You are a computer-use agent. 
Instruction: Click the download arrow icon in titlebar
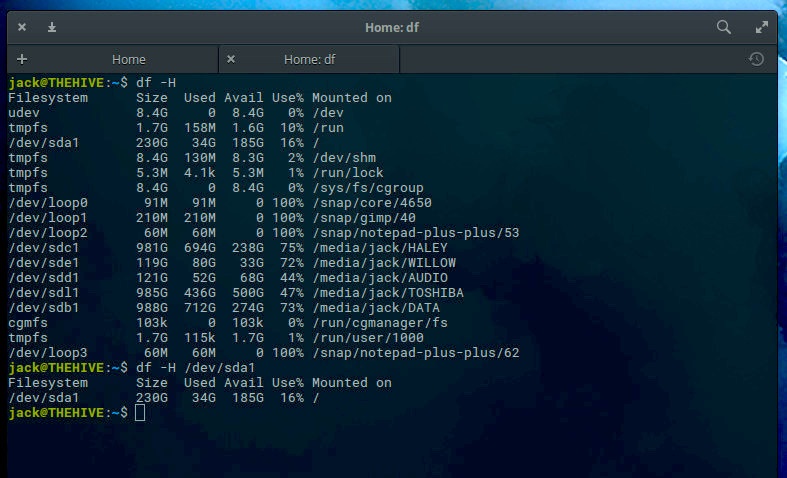point(52,27)
